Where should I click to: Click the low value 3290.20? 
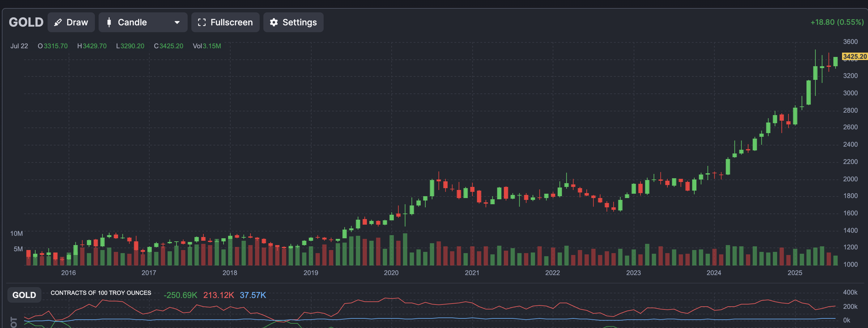pos(132,46)
